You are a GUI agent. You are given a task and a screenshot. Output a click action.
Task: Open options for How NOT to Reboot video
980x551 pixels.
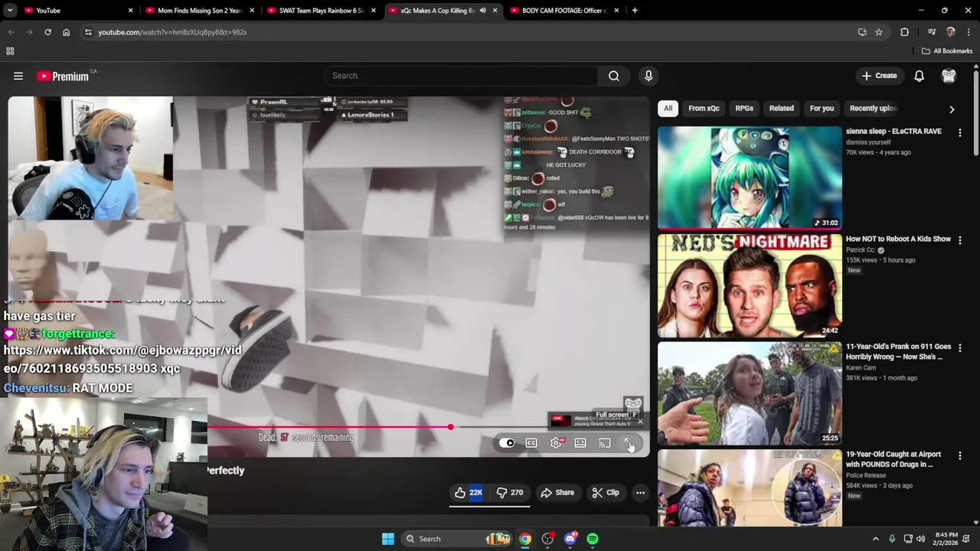coord(960,240)
